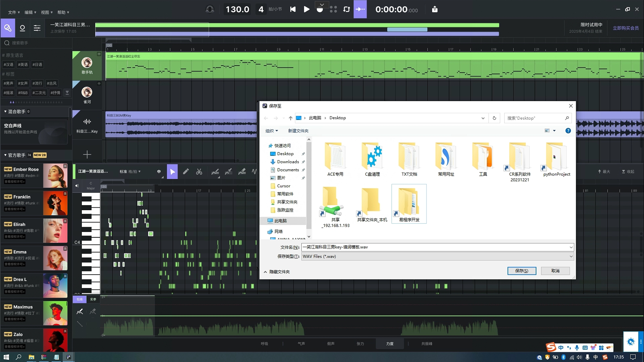Select the 气声 parameter tab

301,344
